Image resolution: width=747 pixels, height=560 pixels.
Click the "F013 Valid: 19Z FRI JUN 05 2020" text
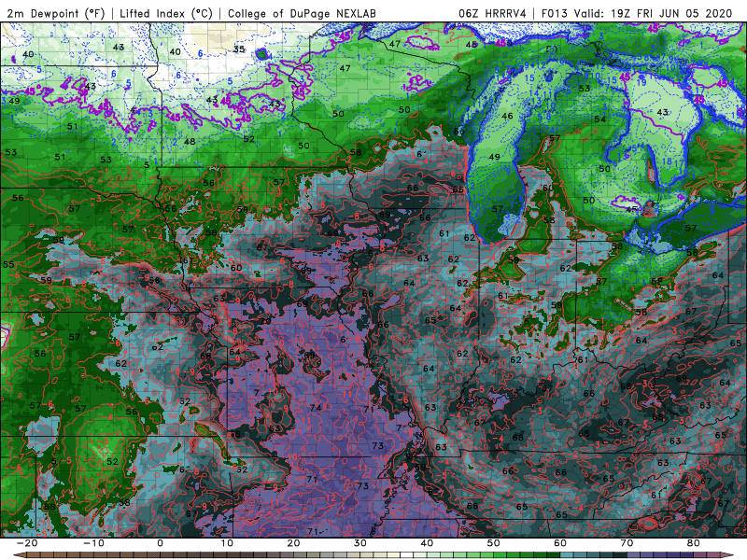(637, 13)
